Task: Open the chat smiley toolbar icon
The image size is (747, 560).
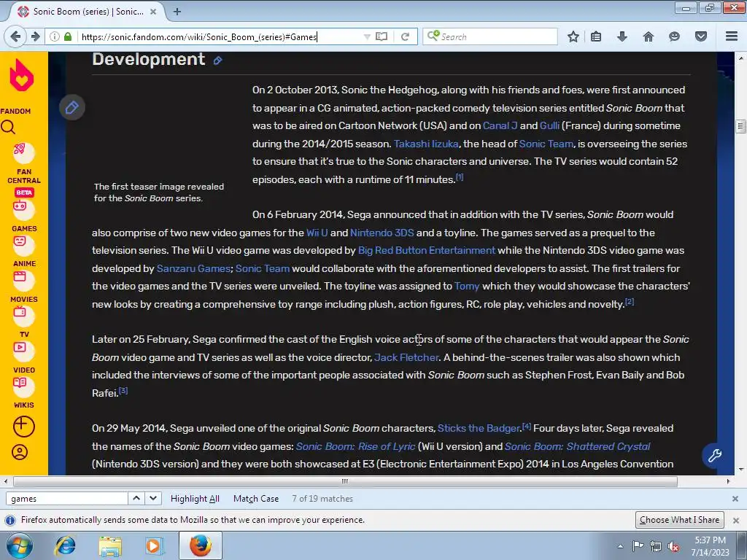Action: tap(674, 36)
